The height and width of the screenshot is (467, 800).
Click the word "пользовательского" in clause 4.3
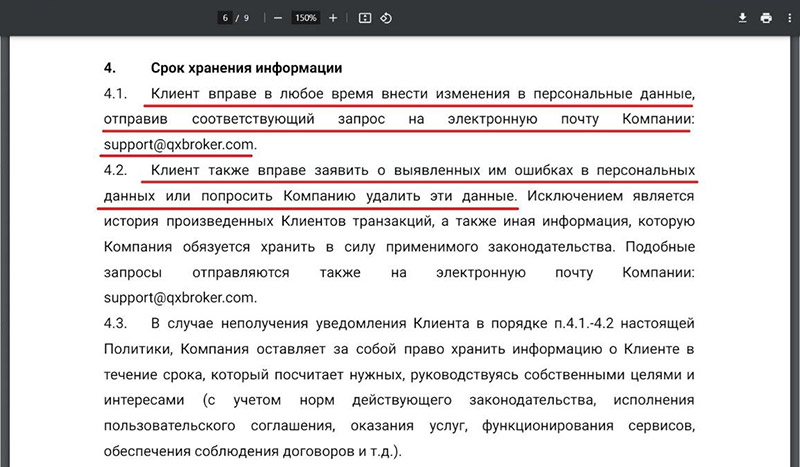169,426
